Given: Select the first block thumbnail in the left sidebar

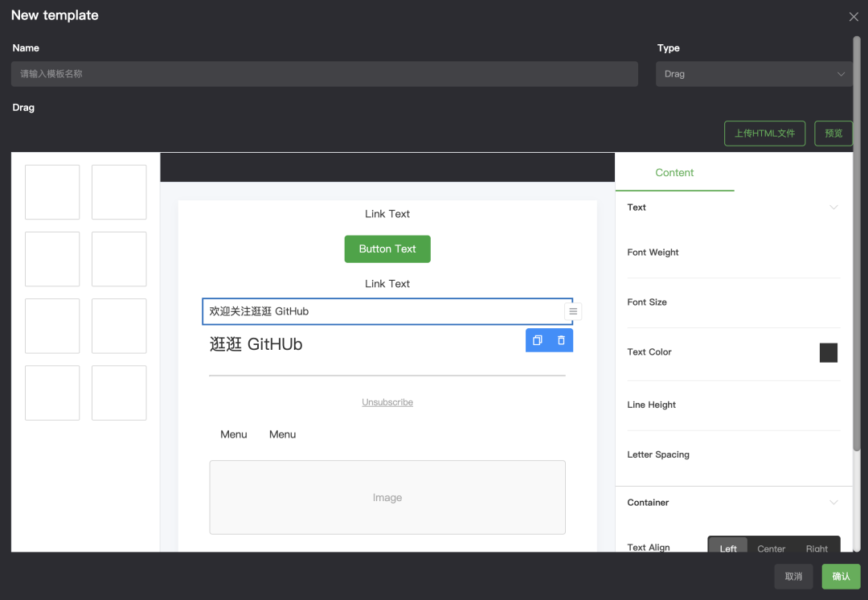Looking at the screenshot, I should [52, 191].
